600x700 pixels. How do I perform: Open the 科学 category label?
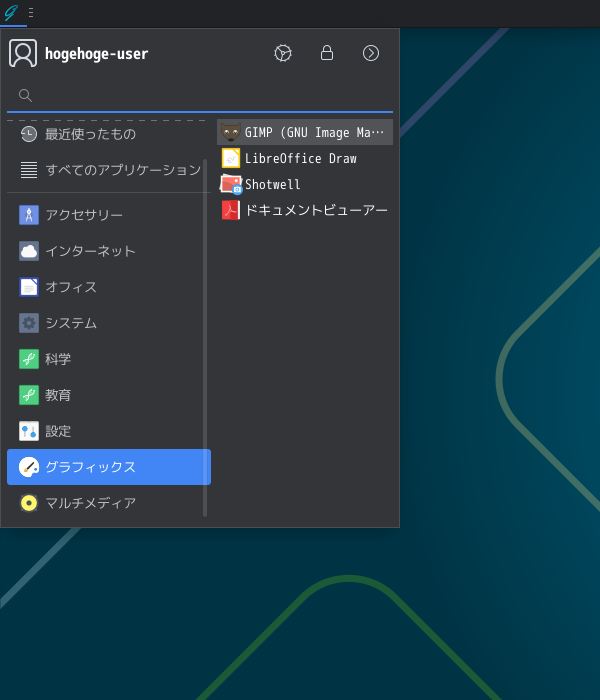(x=58, y=359)
